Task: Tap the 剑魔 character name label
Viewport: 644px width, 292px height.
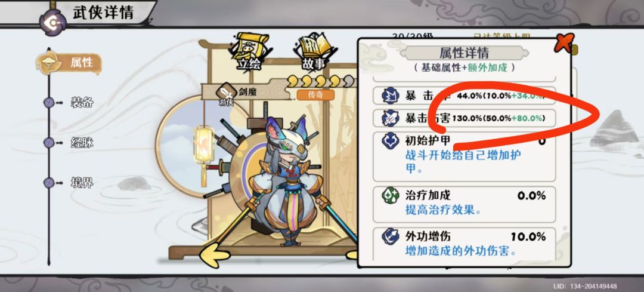Action: coord(247,92)
